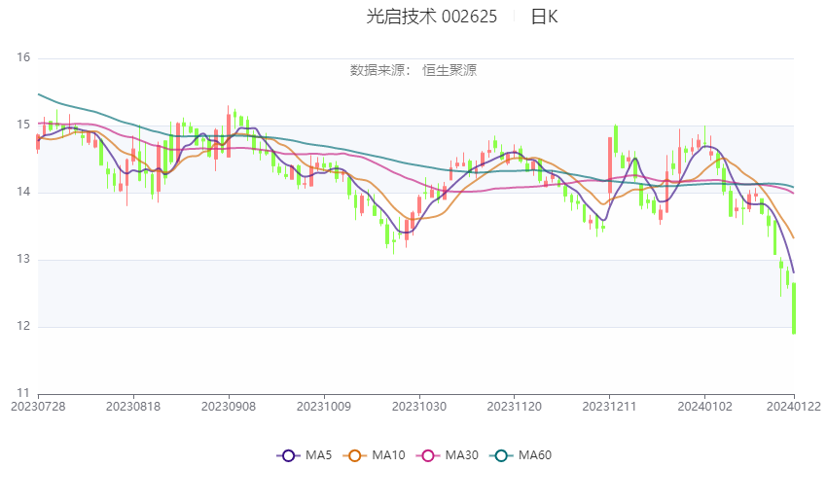Toggle the MA10 legend series
This screenshot has height=504, width=827.
coord(374,455)
